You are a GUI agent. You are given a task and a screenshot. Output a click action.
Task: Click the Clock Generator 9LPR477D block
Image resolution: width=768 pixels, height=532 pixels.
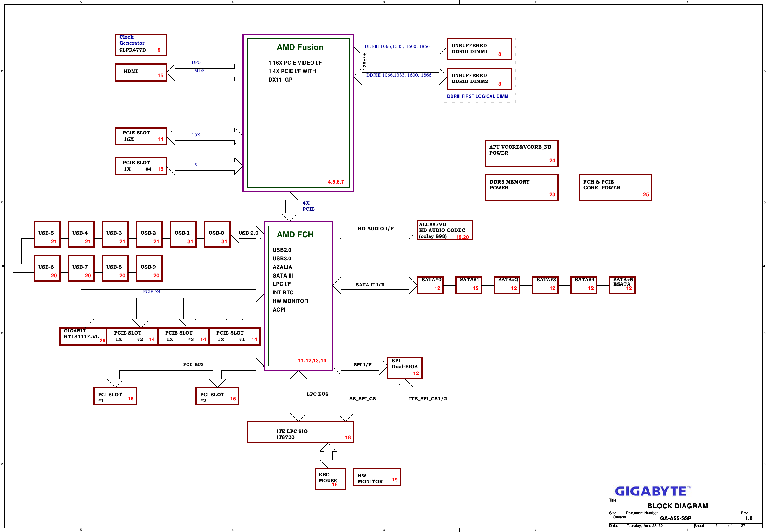pos(141,45)
